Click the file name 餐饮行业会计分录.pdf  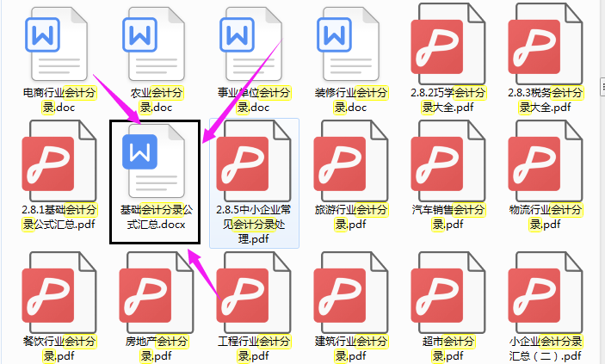coord(59,349)
